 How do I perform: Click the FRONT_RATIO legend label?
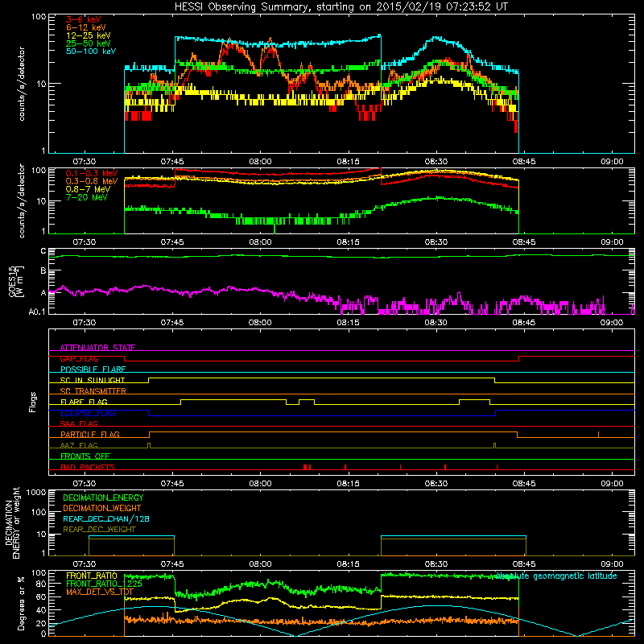92,576
